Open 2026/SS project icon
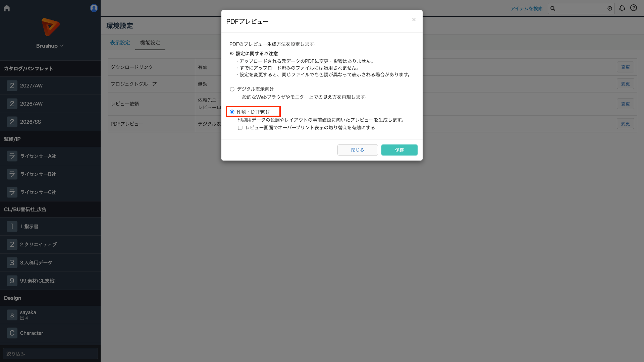The width and height of the screenshot is (644, 362). pos(12,122)
